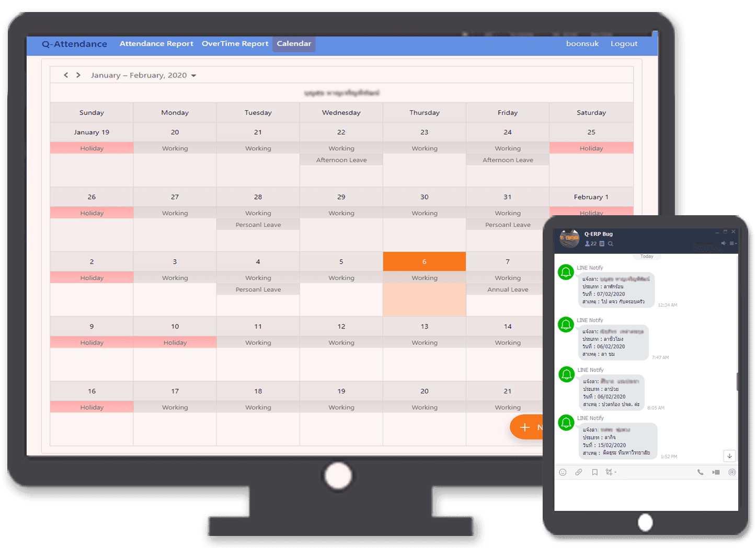Click the LINE message input field
This screenshot has height=548, width=756.
click(x=646, y=495)
